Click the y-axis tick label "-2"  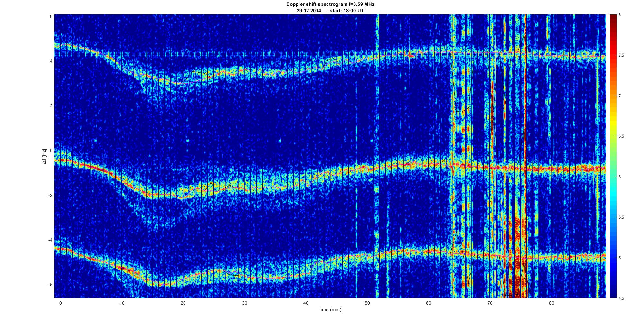click(x=51, y=195)
